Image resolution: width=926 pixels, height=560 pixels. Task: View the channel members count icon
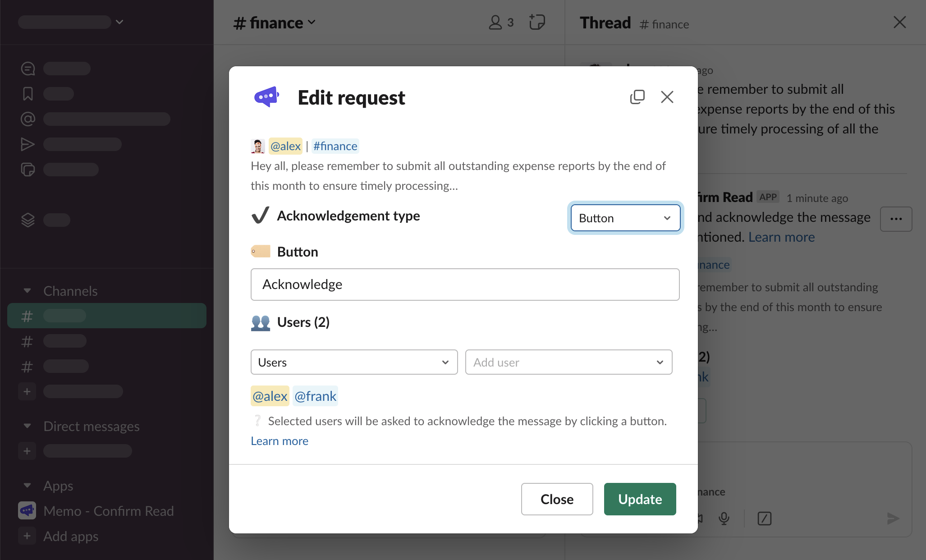501,23
